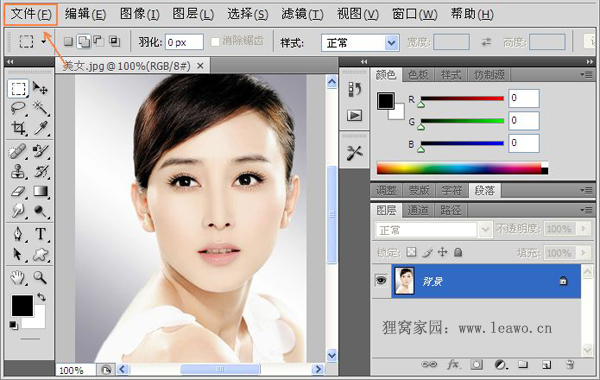This screenshot has width=600, height=380.
Task: Select the Move tool
Action: (40, 88)
